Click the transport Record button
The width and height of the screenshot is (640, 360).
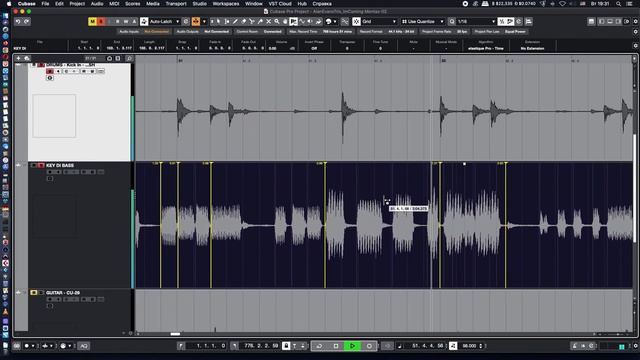click(x=369, y=346)
